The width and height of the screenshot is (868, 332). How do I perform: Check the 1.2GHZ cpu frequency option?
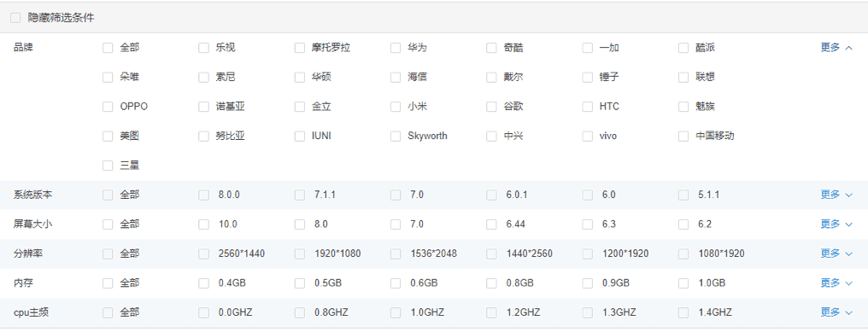(x=491, y=312)
